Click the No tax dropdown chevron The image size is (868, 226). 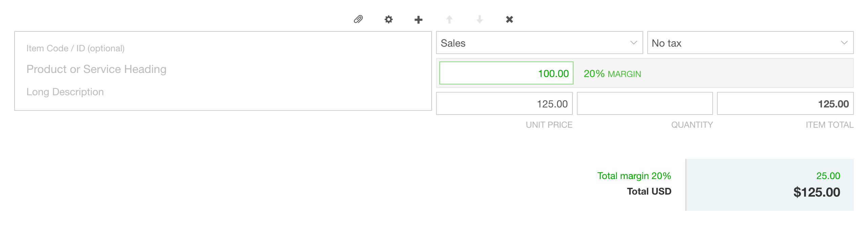(x=844, y=43)
